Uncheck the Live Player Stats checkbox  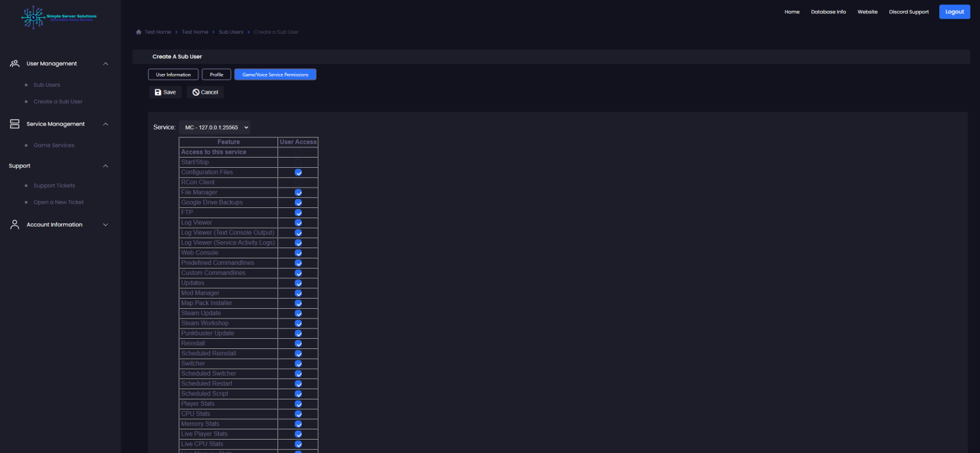298,434
